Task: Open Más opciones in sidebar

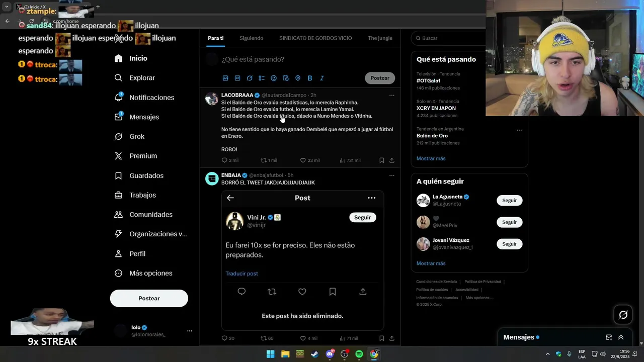Action: coord(143,273)
